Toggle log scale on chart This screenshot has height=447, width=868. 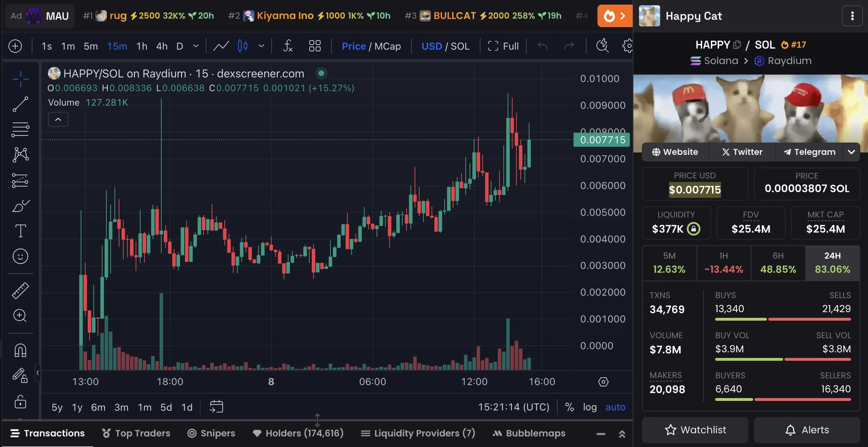[x=590, y=407]
